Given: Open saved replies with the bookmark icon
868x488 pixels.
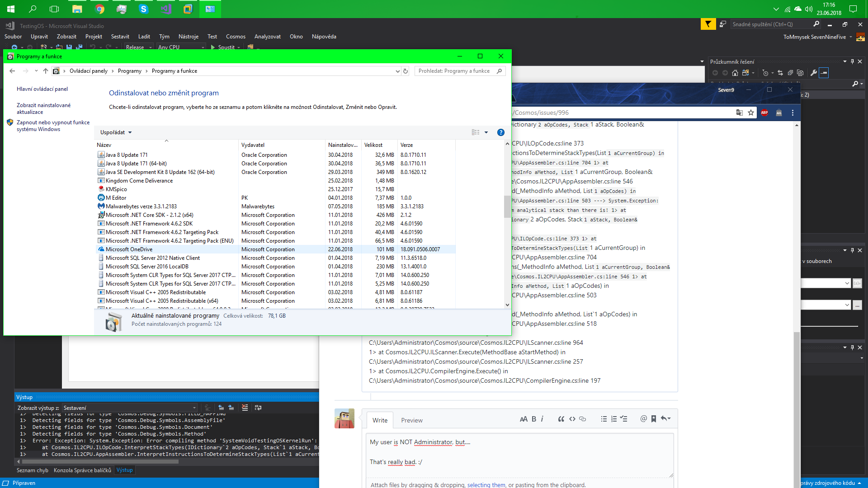Looking at the screenshot, I should tap(653, 419).
